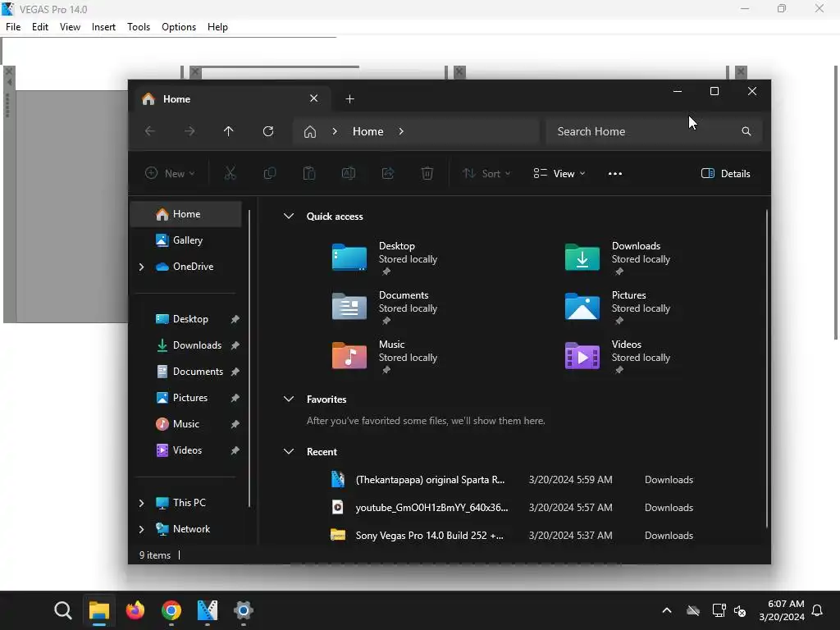Collapse the Quick access section
The width and height of the screenshot is (840, 630).
pos(288,216)
